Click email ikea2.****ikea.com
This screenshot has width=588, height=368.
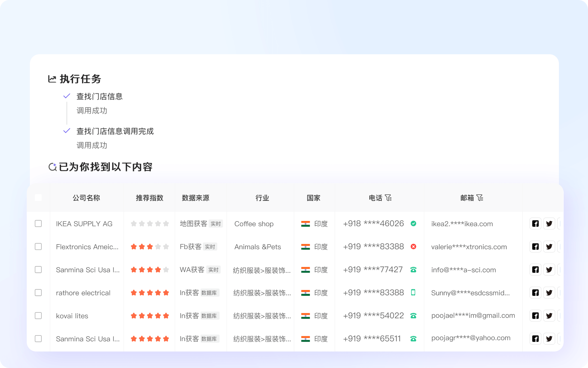(462, 224)
